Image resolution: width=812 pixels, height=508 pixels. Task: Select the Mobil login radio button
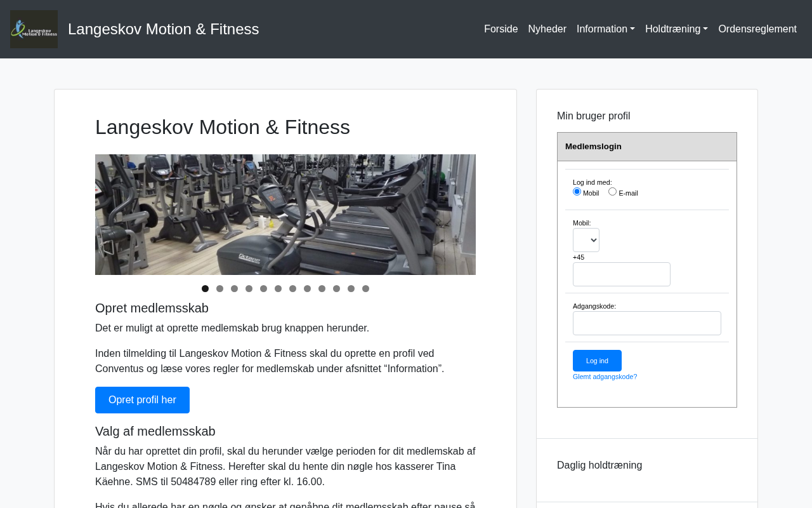(x=577, y=192)
